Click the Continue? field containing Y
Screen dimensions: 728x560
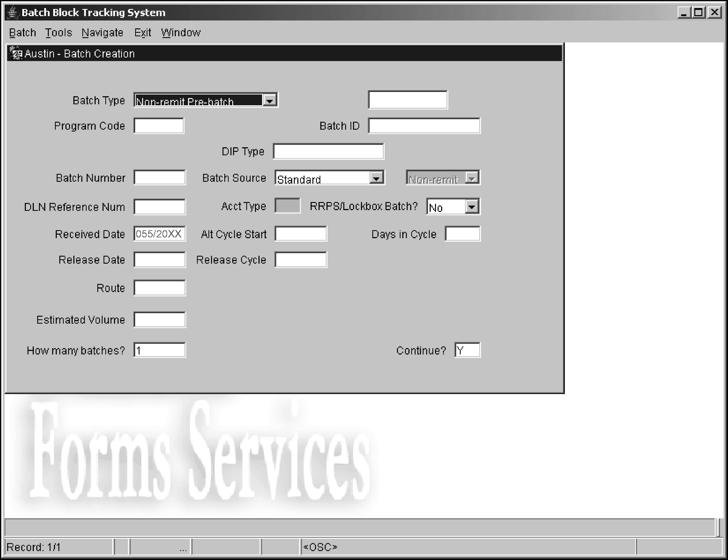(x=467, y=350)
